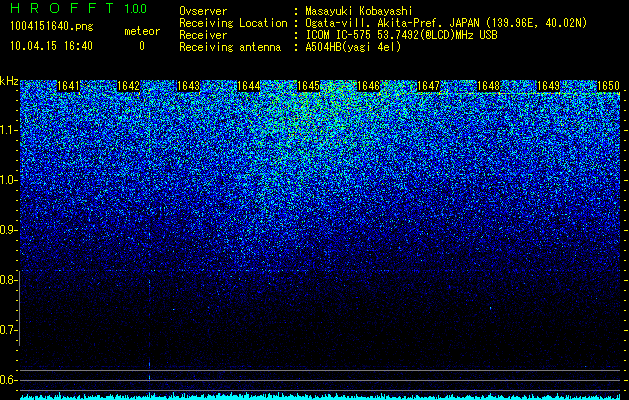Image resolution: width=629 pixels, height=400 pixels.
Task: Click the A504HB(yagi 4el) antenna text
Action: tap(353, 47)
